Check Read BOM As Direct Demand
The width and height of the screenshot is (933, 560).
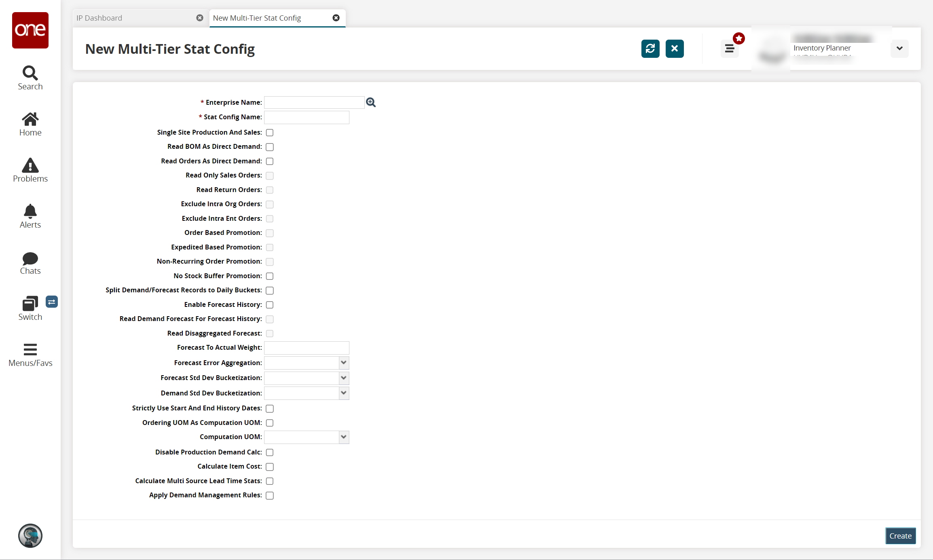pyautogui.click(x=270, y=147)
